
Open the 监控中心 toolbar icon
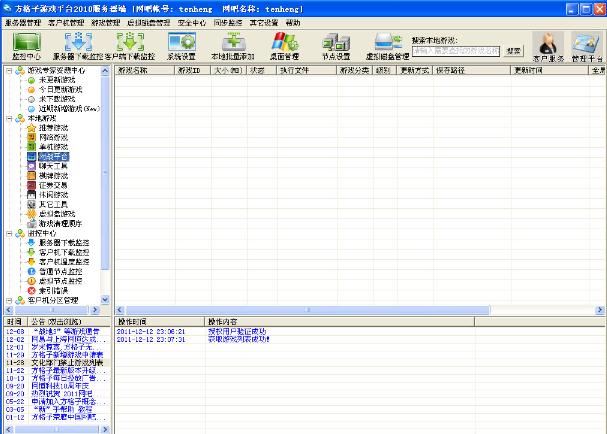click(x=27, y=46)
